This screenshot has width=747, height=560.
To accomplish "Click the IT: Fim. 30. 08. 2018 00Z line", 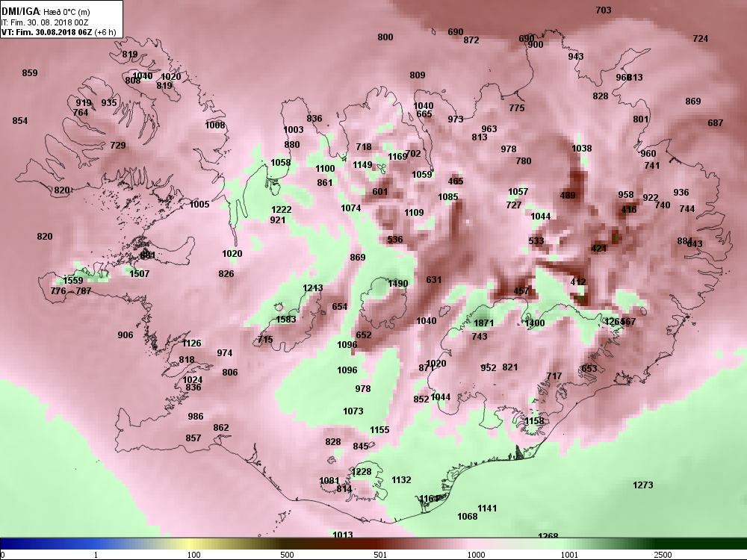I will click(45, 22).
